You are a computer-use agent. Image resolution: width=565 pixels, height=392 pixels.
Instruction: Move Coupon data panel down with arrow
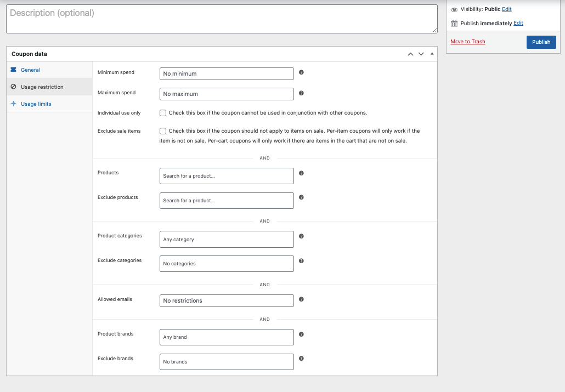click(421, 54)
